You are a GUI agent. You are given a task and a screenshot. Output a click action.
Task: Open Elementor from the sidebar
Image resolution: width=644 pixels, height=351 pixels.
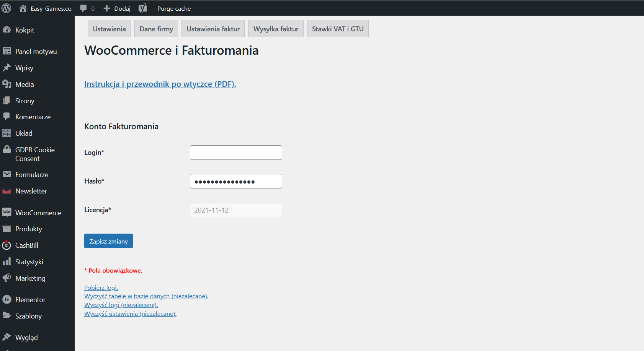point(30,300)
